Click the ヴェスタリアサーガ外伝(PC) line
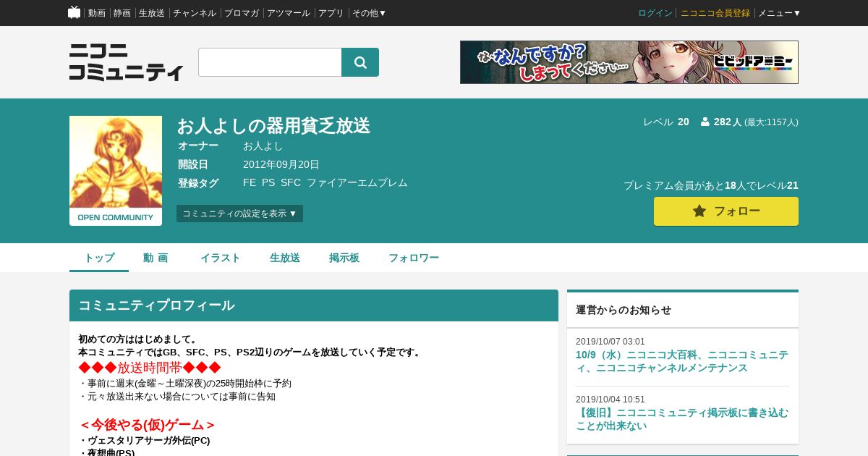Viewport: 868px width, 456px height. pyautogui.click(x=144, y=440)
